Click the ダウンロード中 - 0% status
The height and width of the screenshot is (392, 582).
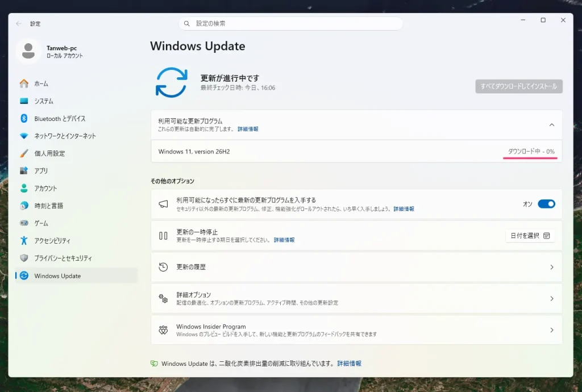click(531, 151)
